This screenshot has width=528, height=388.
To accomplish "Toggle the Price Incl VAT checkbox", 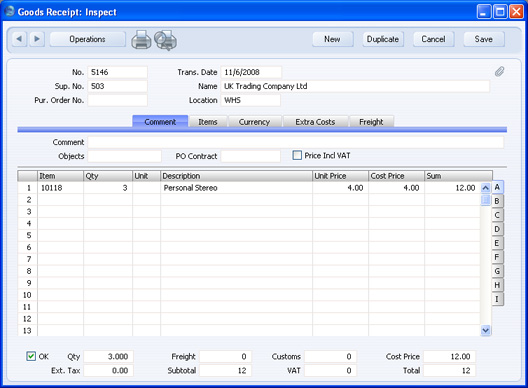I will coord(297,155).
